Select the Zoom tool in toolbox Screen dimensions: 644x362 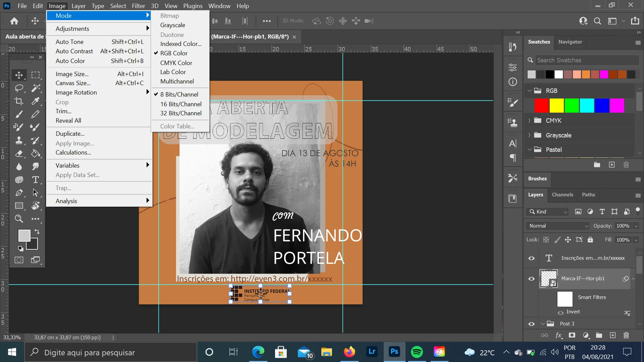[19, 219]
